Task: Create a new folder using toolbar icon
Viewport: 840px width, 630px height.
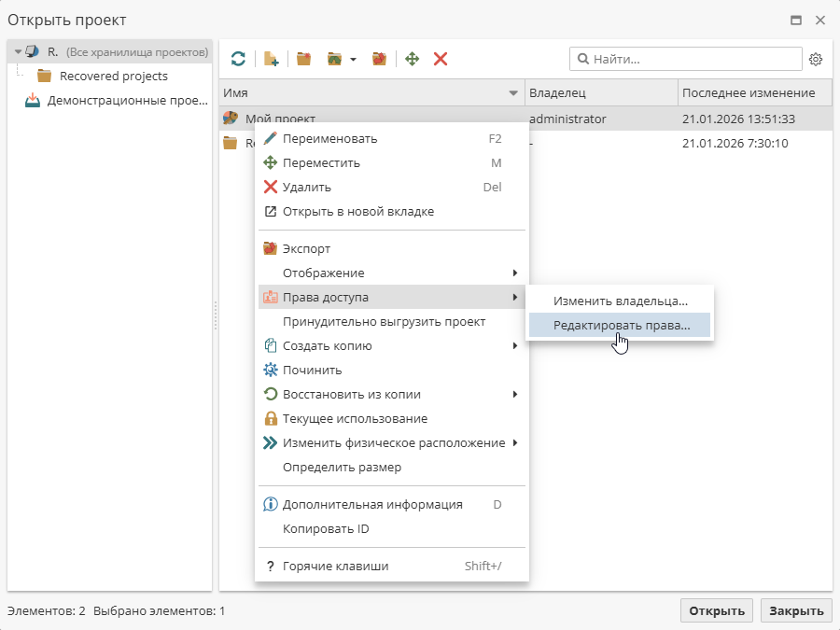Action: (303, 59)
